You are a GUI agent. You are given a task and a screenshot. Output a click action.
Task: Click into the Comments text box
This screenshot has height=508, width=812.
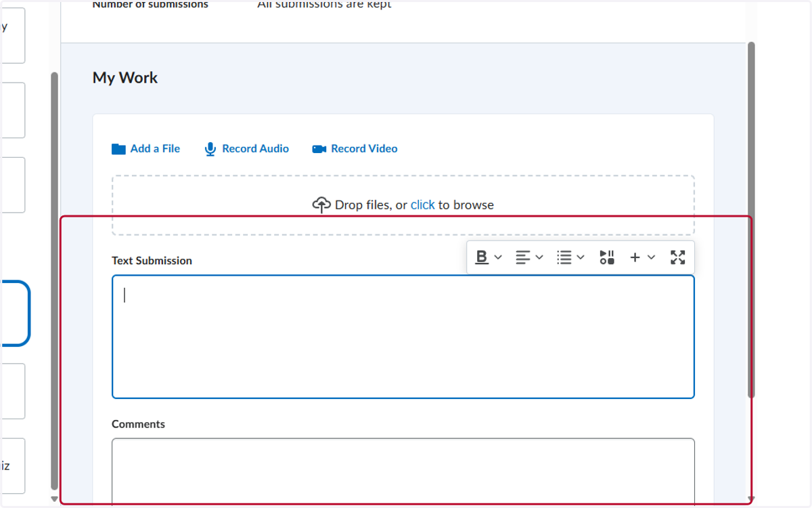pos(403,471)
